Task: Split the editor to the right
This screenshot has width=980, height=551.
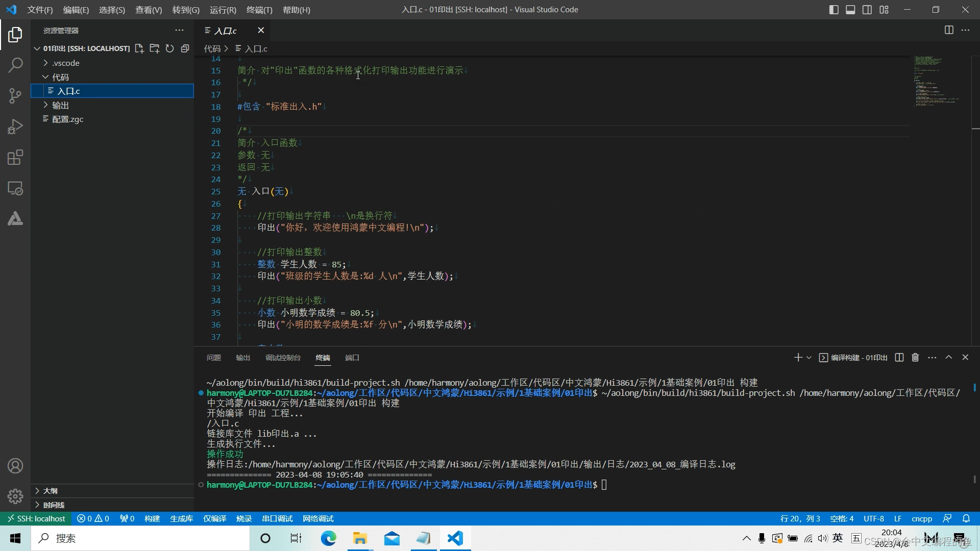Action: (949, 30)
